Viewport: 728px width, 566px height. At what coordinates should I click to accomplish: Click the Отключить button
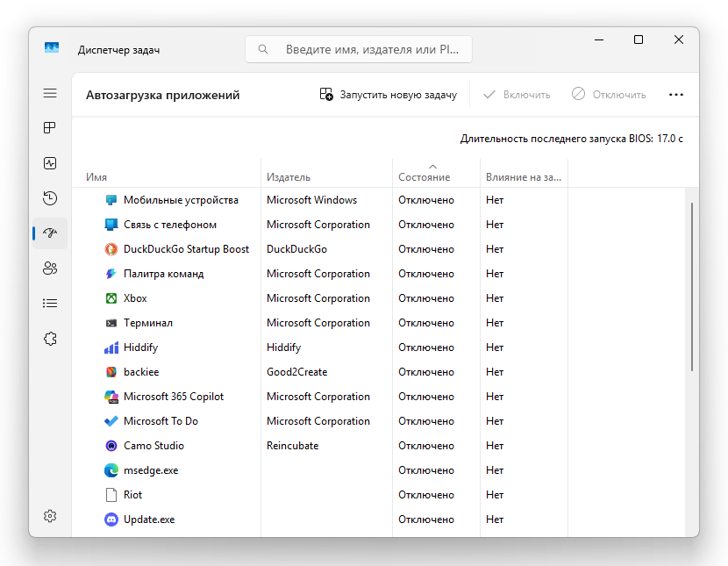[x=608, y=95]
